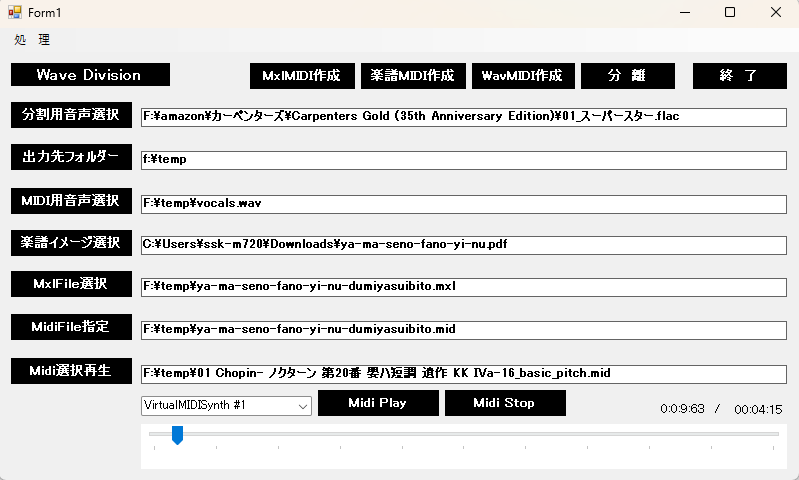Viewport: 799px width, 480px height.
Task: Click the Form1 application icon in title bar
Action: coord(15,12)
